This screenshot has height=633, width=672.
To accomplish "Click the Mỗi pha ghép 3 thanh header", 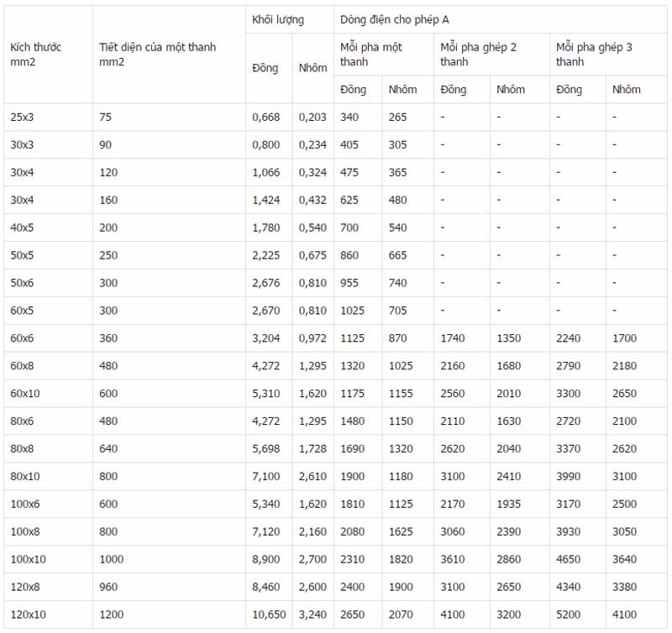I will pyautogui.click(x=595, y=55).
